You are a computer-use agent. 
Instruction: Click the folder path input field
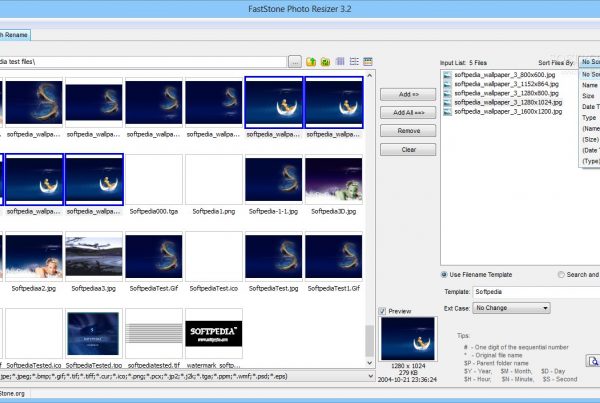pyautogui.click(x=142, y=62)
